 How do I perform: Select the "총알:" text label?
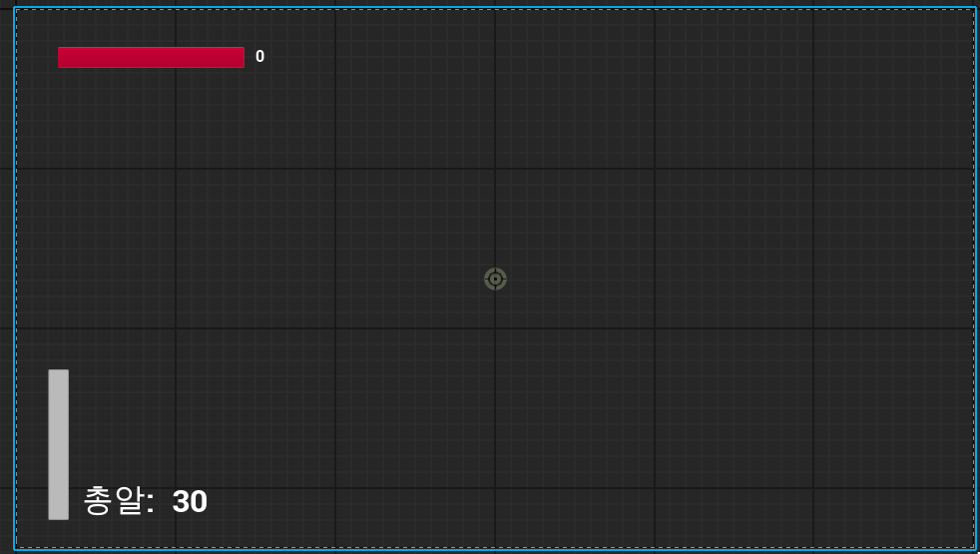(119, 501)
